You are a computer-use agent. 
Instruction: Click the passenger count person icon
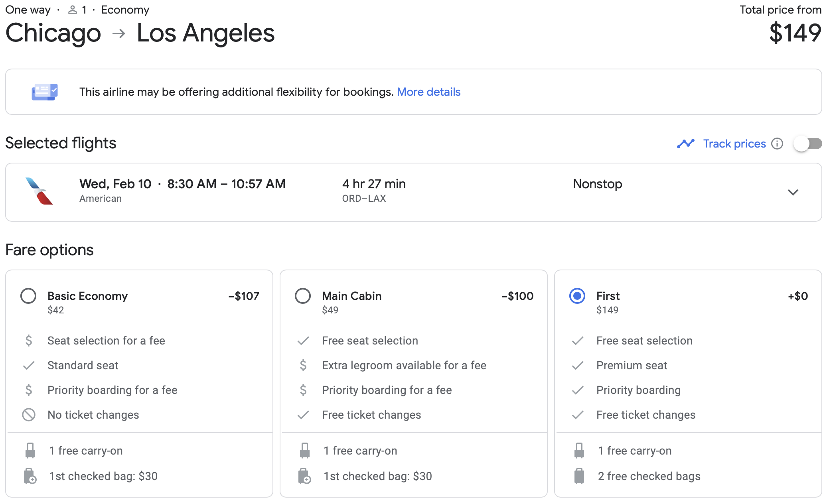pyautogui.click(x=73, y=9)
